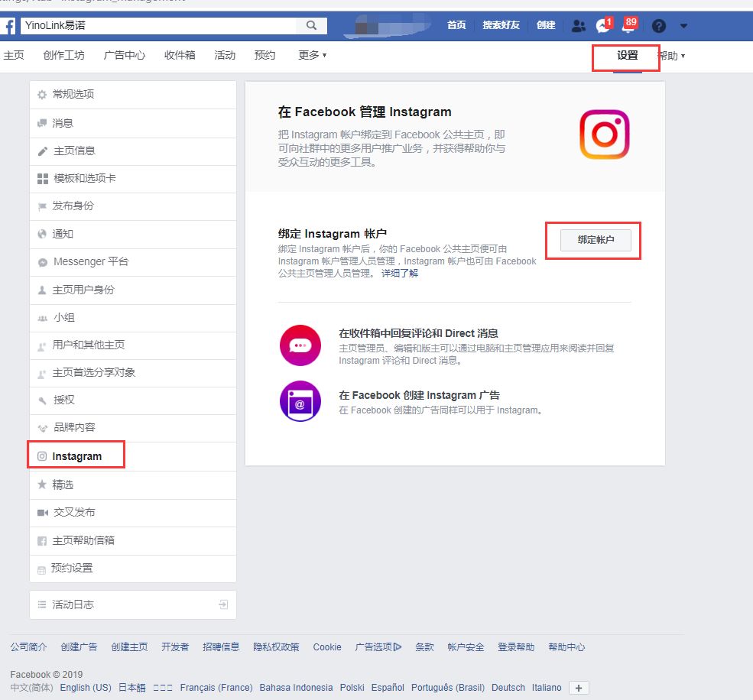Click the purple Instagram ads icon
Screen dimensions: 753x700
point(300,401)
